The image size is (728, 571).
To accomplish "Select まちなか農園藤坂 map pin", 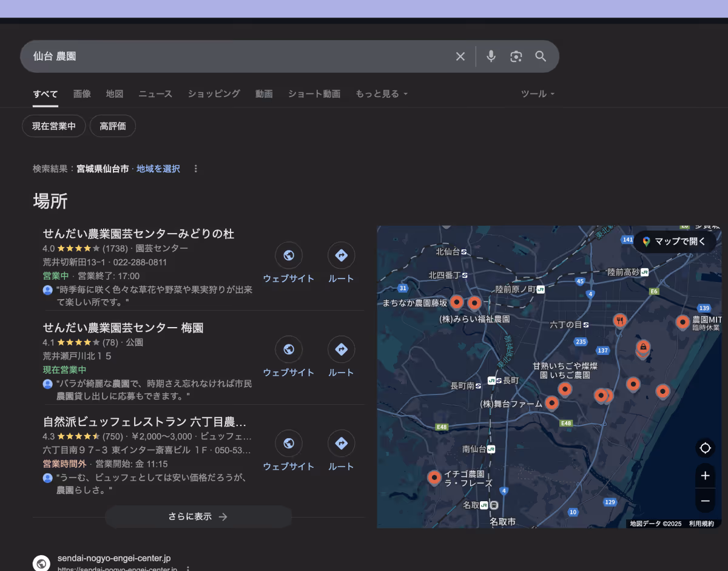I will point(457,302).
